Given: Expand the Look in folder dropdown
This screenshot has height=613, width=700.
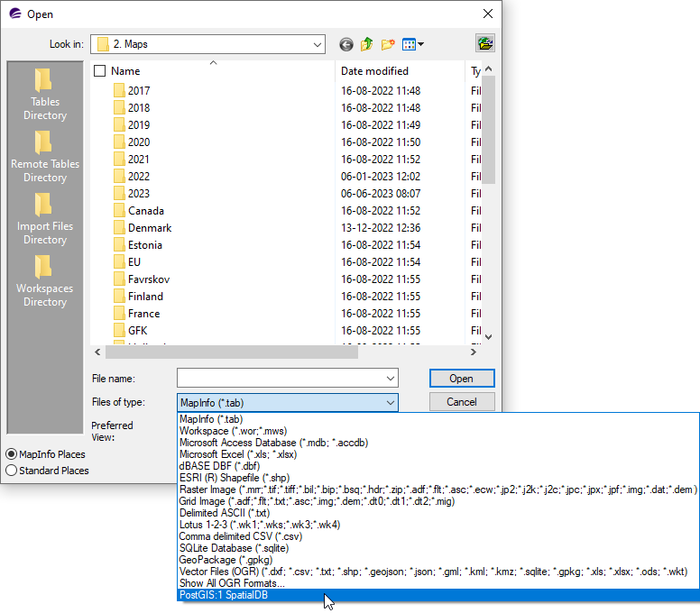Looking at the screenshot, I should pos(317,44).
